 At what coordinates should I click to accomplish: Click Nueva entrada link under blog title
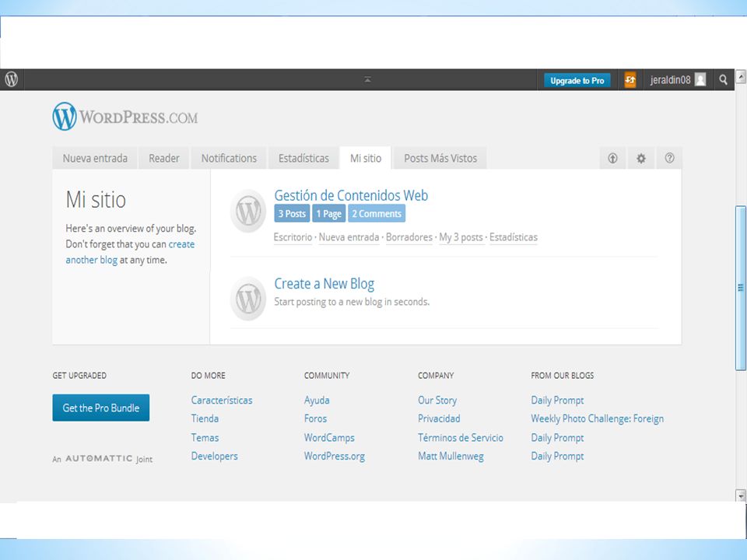[x=349, y=237]
